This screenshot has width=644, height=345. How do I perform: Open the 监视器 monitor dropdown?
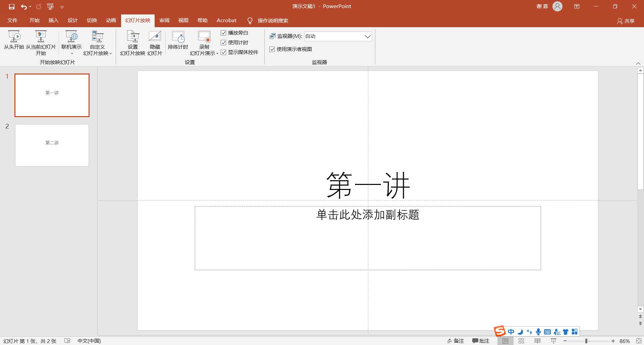(368, 36)
